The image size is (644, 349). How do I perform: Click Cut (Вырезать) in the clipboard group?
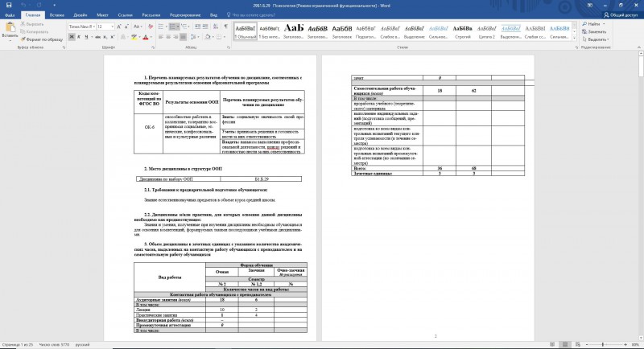coord(32,24)
